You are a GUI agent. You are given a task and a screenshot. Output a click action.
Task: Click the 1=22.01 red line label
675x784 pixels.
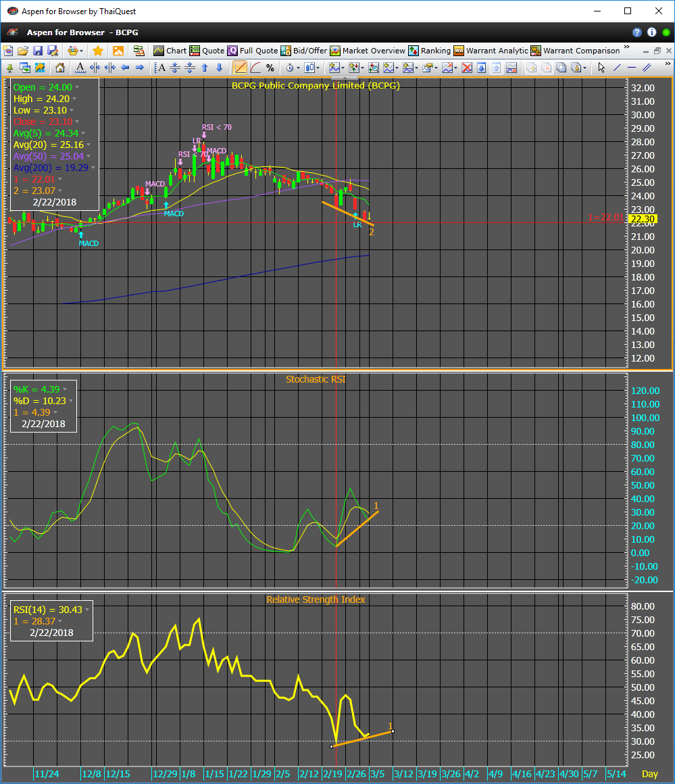pos(606,217)
